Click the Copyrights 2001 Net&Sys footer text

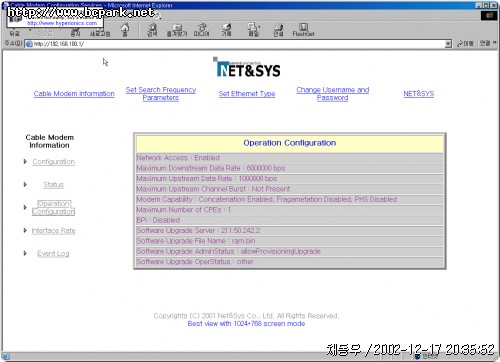pos(246,316)
